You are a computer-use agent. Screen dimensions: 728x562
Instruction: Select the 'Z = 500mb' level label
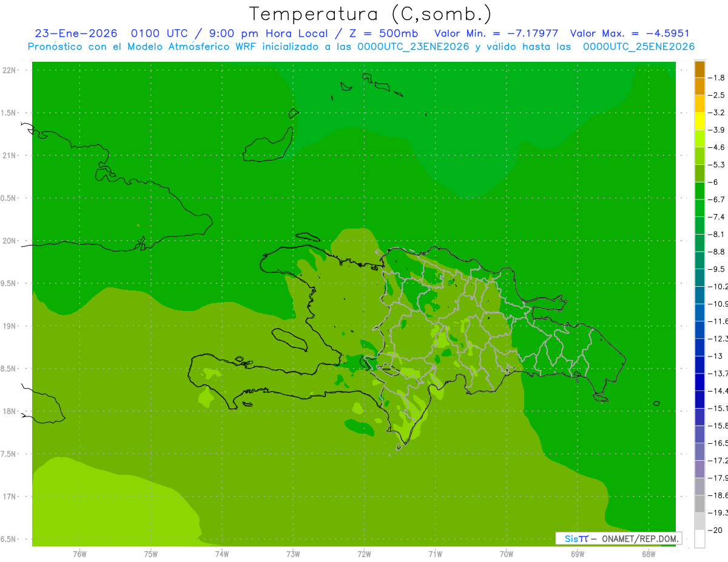[x=384, y=33]
